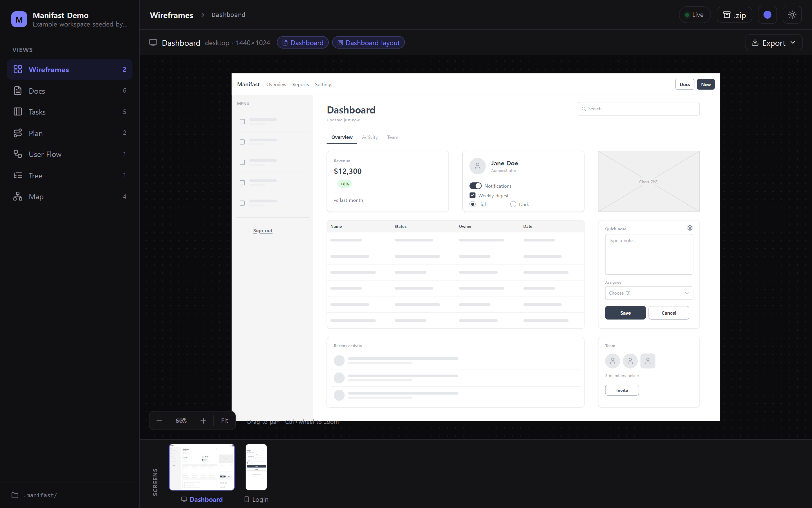
Task: Open the Map view
Action: (69, 196)
